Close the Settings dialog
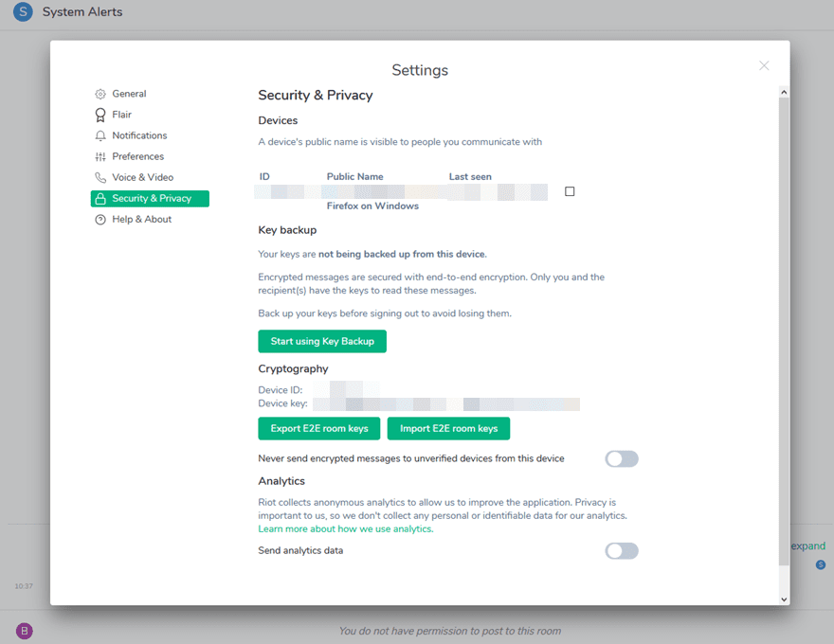834x644 pixels. point(764,65)
